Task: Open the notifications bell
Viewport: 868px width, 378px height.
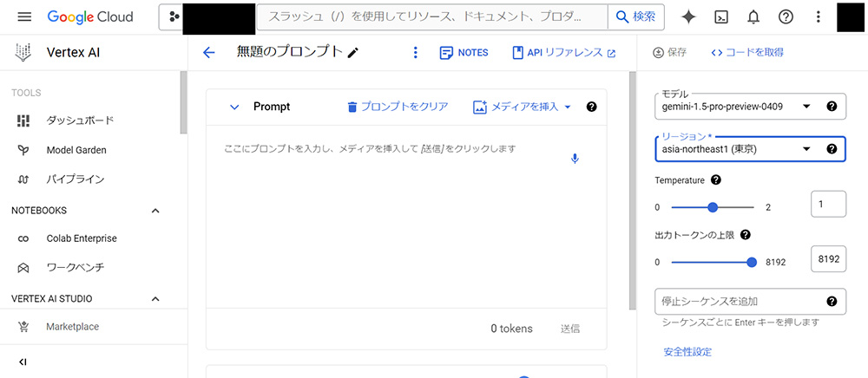Action: [753, 17]
